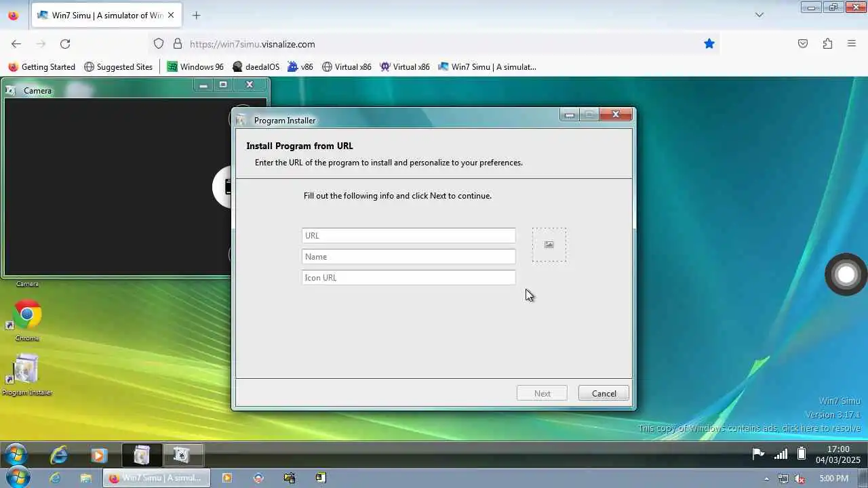Click the muted volume tray icon
868x488 pixels.
(x=799, y=478)
